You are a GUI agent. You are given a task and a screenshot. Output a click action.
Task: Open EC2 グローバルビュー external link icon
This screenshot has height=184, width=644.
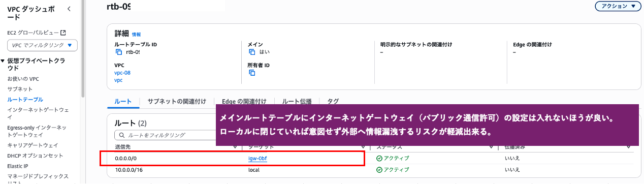point(63,33)
